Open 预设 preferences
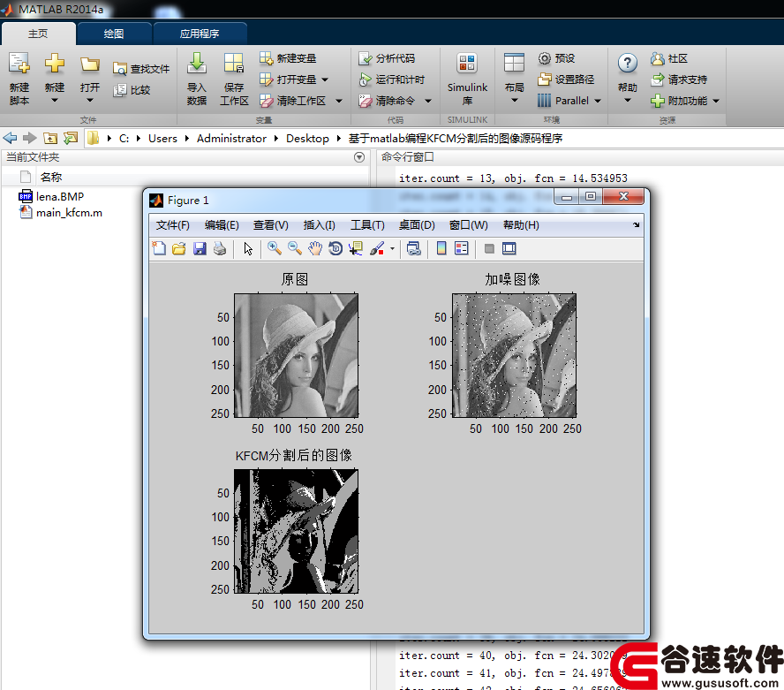The height and width of the screenshot is (690, 784). click(556, 58)
